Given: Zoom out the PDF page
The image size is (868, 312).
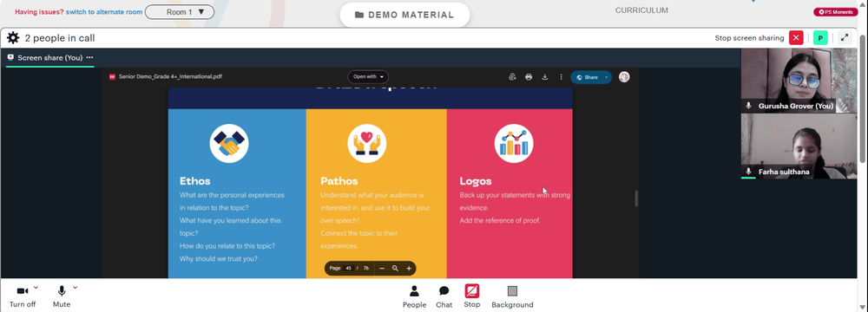Looking at the screenshot, I should (x=381, y=269).
